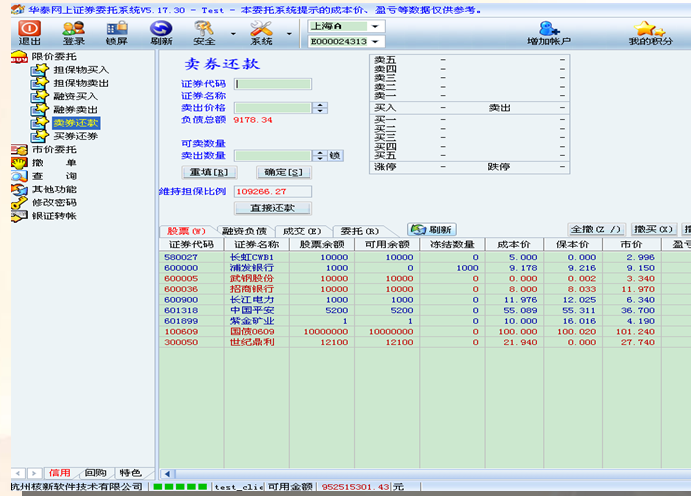Select the 600005 武钢股份 row
Screen dimensions: 691x496
point(425,278)
